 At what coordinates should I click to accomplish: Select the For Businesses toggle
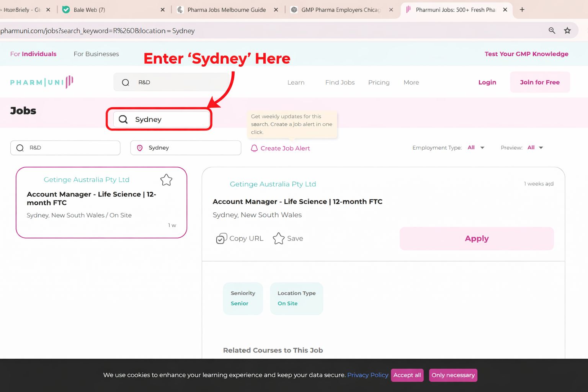click(x=96, y=54)
